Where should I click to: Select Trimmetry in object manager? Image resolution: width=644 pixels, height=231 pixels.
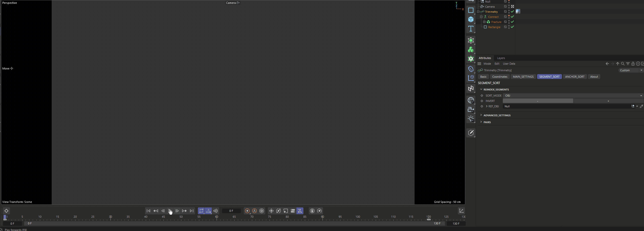tap(491, 12)
